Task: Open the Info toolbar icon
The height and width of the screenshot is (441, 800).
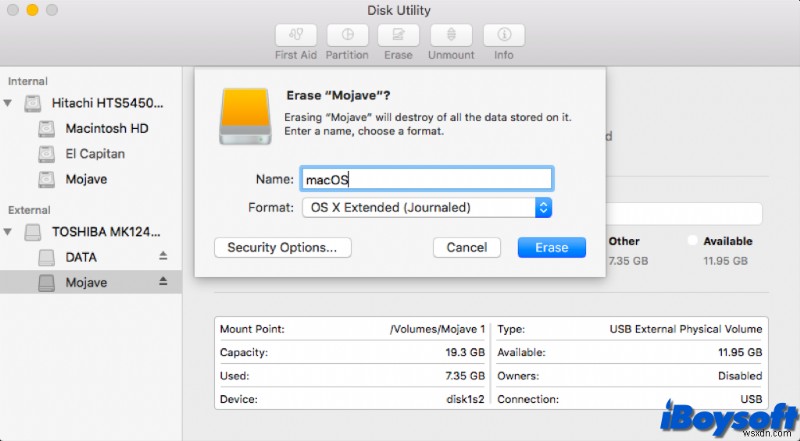Action: pos(504,35)
